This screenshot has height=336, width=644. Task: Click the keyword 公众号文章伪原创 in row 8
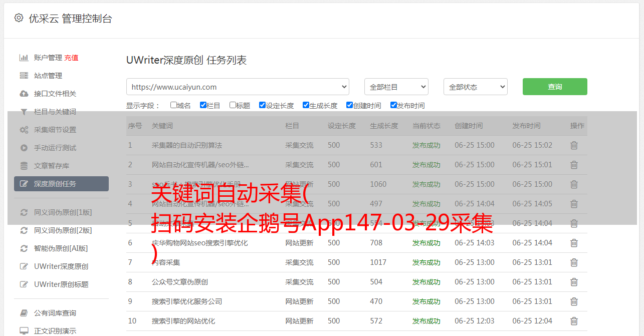click(x=179, y=282)
